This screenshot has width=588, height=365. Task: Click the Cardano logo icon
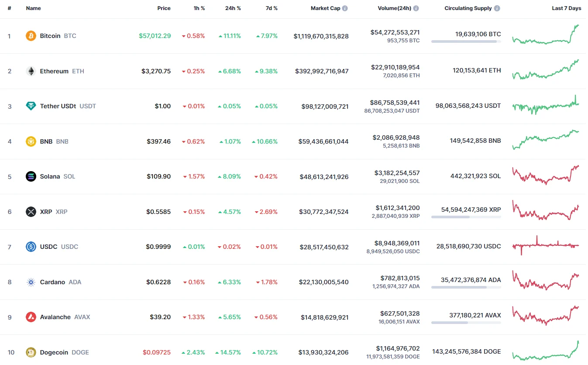pos(31,282)
